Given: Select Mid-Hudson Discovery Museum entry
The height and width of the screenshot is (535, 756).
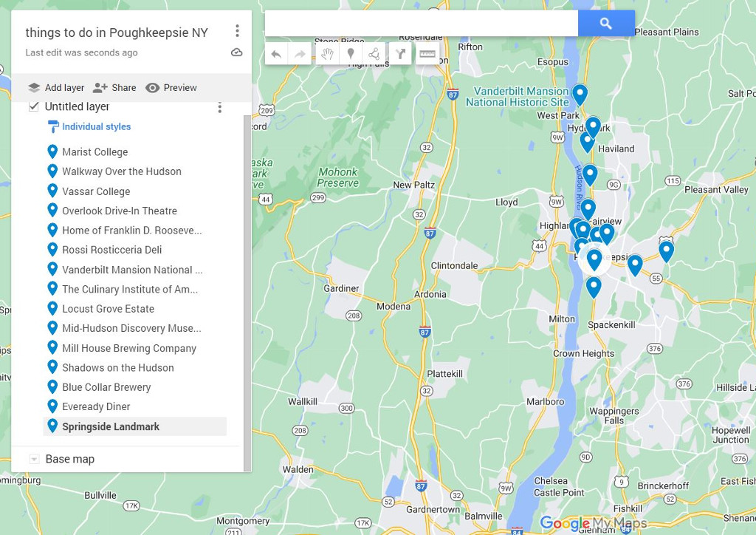Looking at the screenshot, I should point(131,329).
